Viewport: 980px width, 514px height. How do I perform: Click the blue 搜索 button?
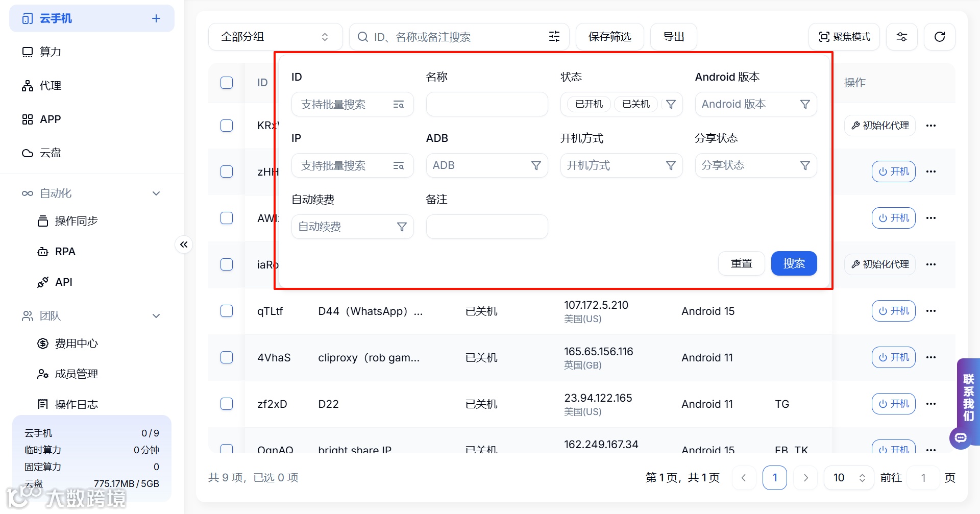tap(794, 263)
